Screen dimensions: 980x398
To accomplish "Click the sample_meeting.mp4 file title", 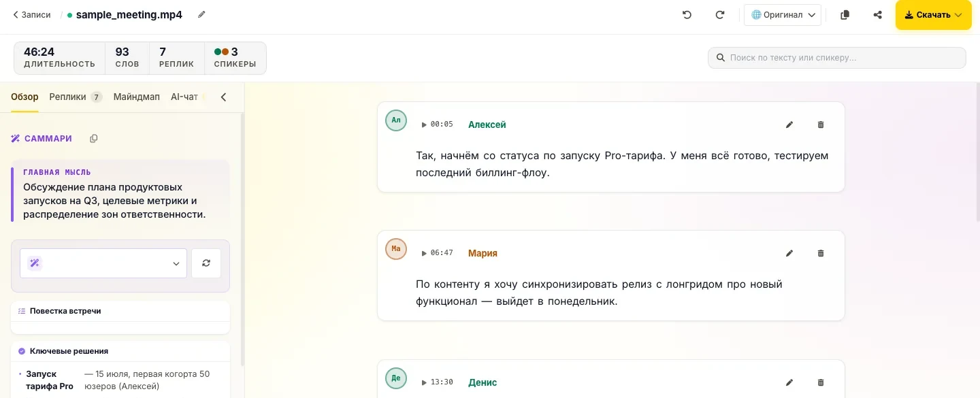I will pyautogui.click(x=129, y=14).
